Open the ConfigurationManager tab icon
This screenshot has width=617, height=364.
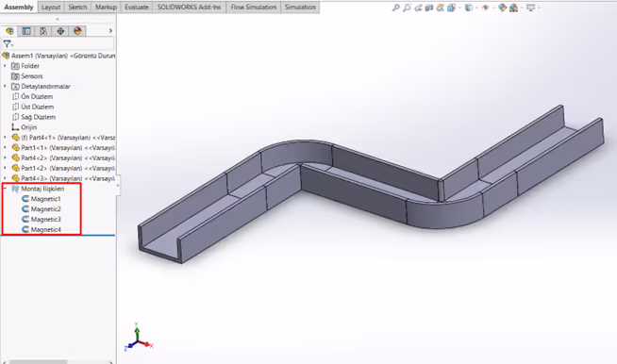43,31
